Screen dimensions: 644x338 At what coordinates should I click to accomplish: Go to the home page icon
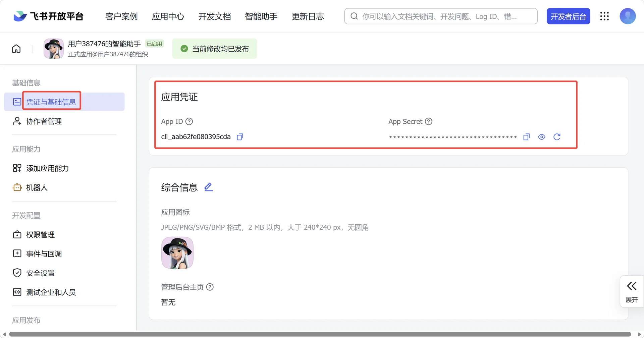16,49
